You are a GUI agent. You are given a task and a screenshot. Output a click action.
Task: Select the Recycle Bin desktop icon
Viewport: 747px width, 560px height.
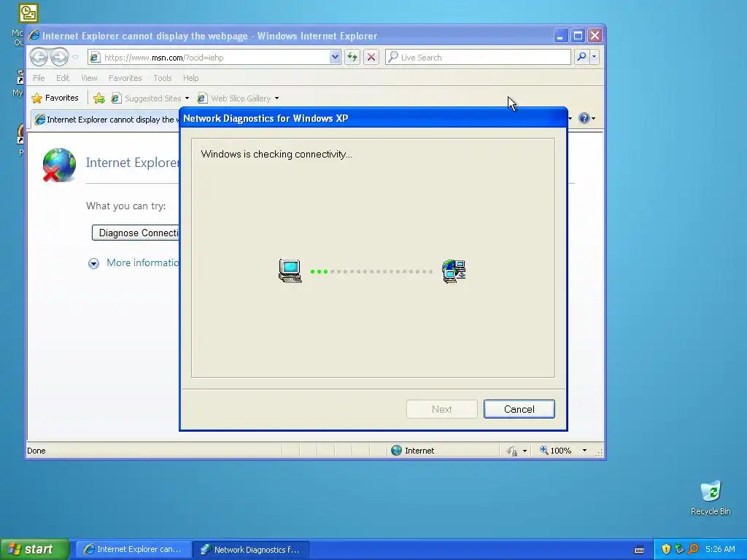coord(711,497)
